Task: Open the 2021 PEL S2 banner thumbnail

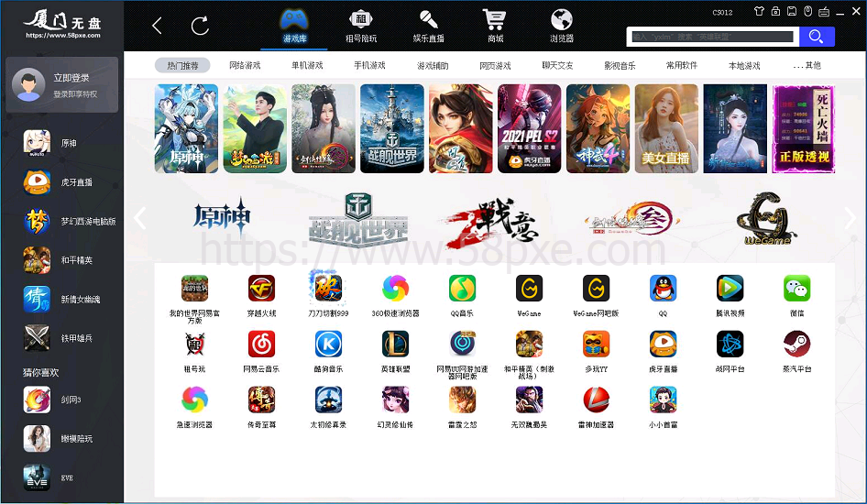Action: [x=529, y=129]
